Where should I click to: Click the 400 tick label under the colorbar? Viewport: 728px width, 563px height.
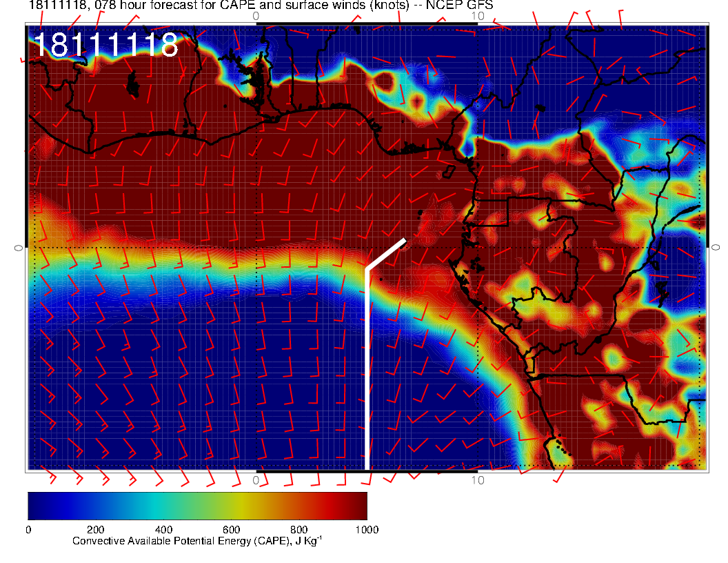163,530
